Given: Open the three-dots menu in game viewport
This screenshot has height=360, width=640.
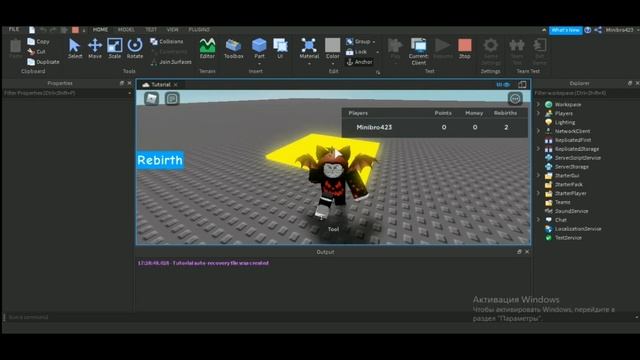Looking at the screenshot, I should point(515,98).
